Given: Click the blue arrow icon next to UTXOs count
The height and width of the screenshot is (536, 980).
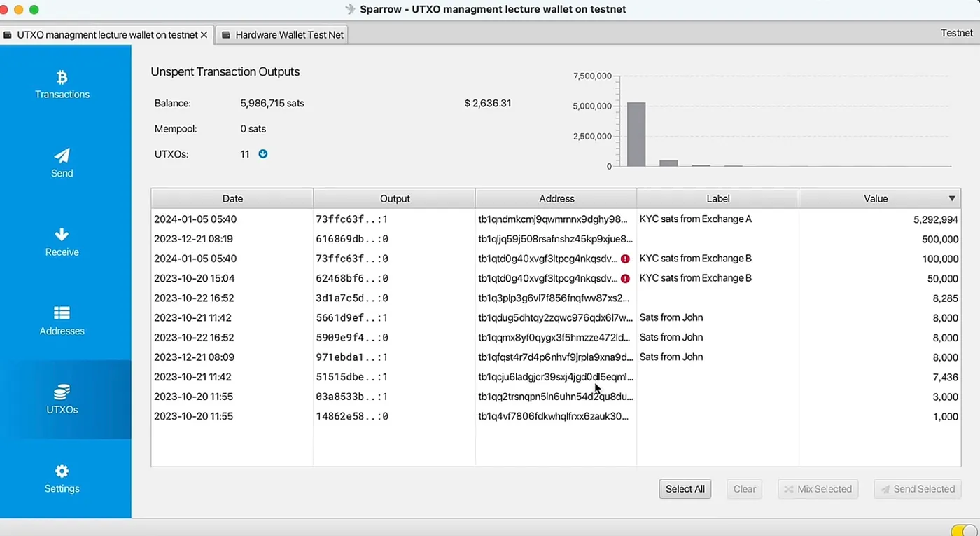Looking at the screenshot, I should pos(263,154).
